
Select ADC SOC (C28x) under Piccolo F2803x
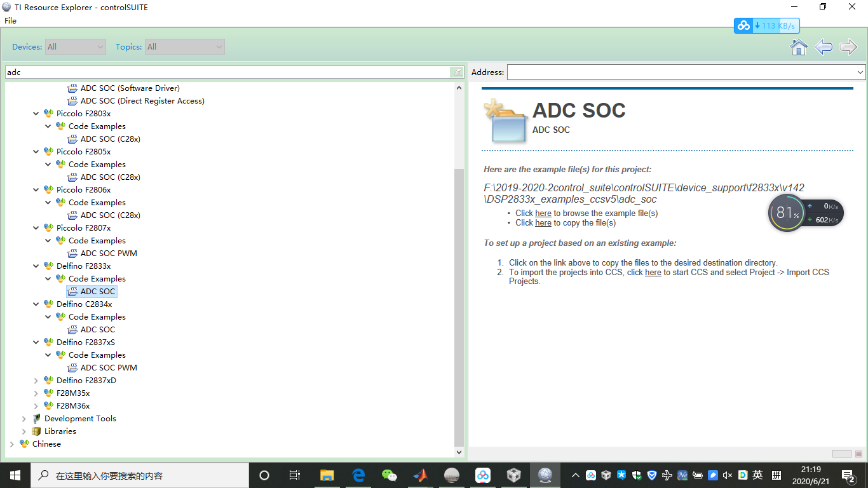coord(111,139)
